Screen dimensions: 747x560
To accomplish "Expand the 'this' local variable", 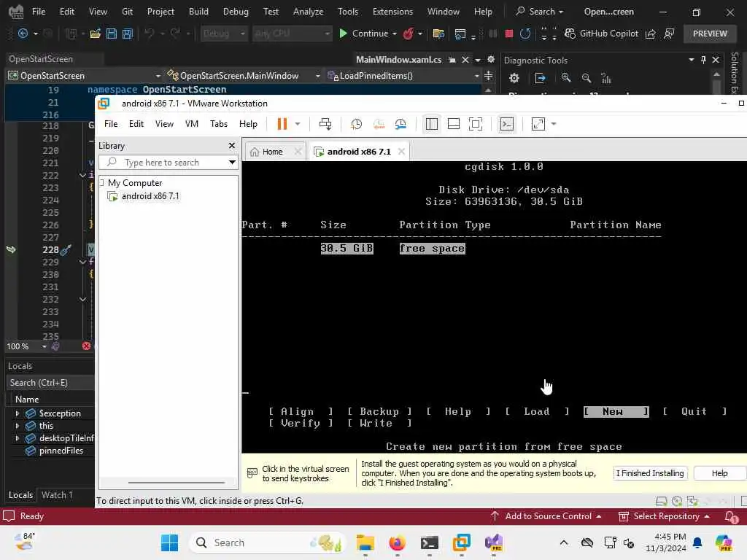I will [18, 426].
